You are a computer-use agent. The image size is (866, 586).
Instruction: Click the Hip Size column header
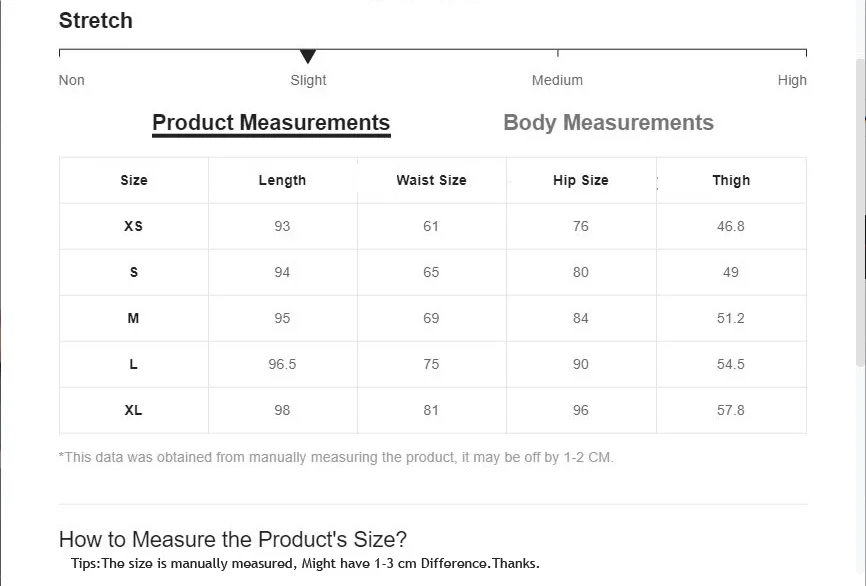click(x=581, y=180)
